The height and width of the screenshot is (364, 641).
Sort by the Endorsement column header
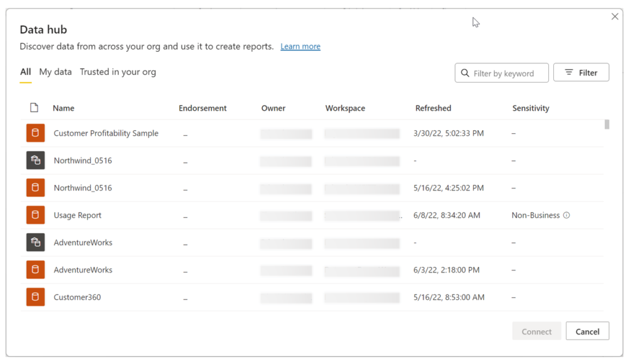point(202,108)
